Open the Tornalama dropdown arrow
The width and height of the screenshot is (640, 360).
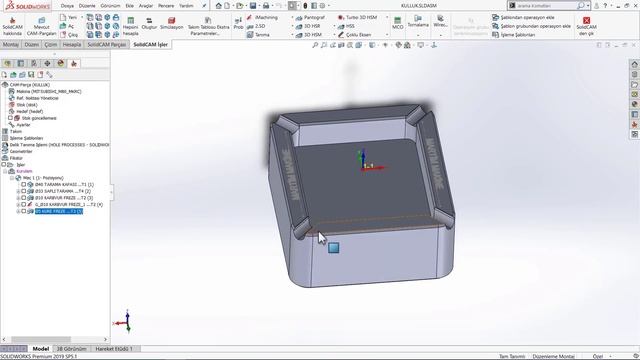coord(418,36)
